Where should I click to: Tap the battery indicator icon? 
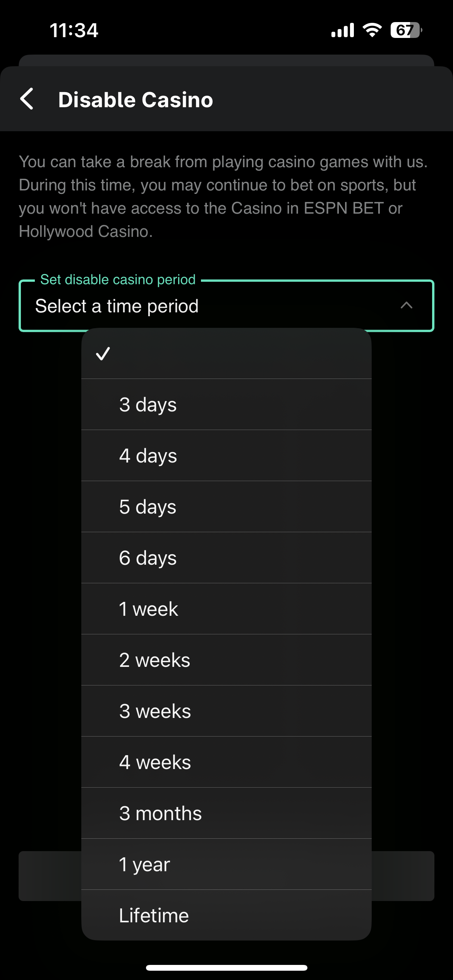[406, 30]
